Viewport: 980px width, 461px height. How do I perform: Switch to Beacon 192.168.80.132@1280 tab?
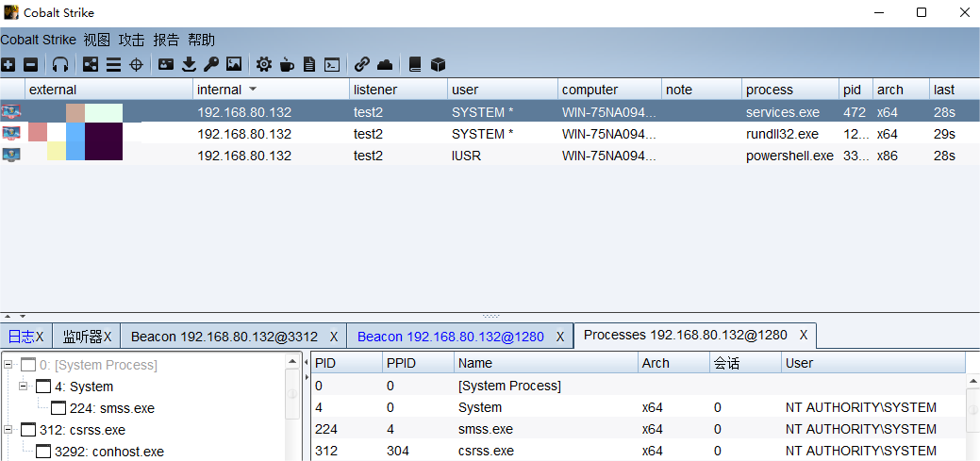pos(451,337)
